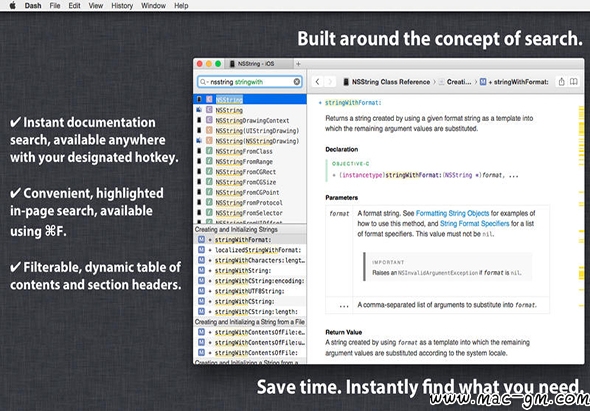Click the function icon beside NSStringFromCGPoint
The height and width of the screenshot is (411, 590).
click(x=209, y=192)
